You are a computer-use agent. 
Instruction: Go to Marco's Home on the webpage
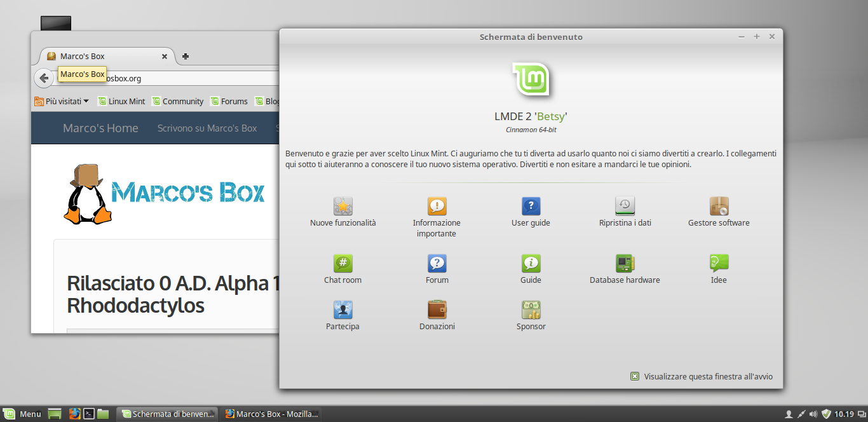[x=100, y=128]
